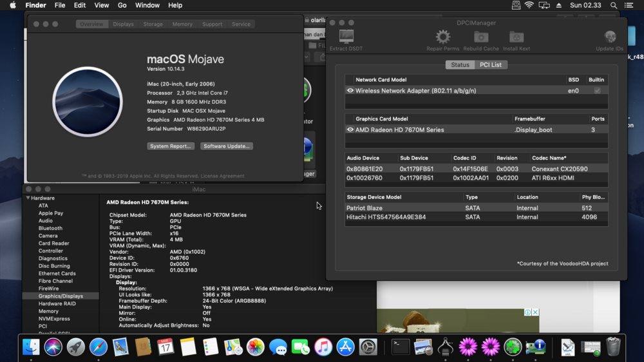Open Launchpad rocket icon in dock
This screenshot has height=362, width=644.
coord(76,347)
